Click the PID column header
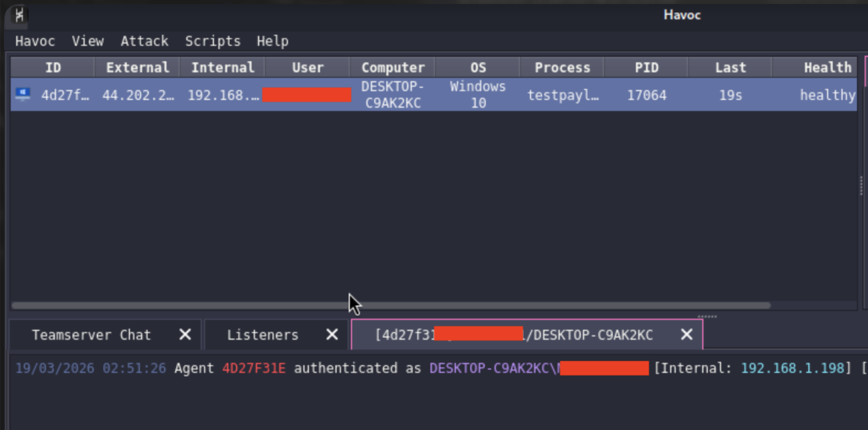The height and width of the screenshot is (430, 868). (646, 68)
